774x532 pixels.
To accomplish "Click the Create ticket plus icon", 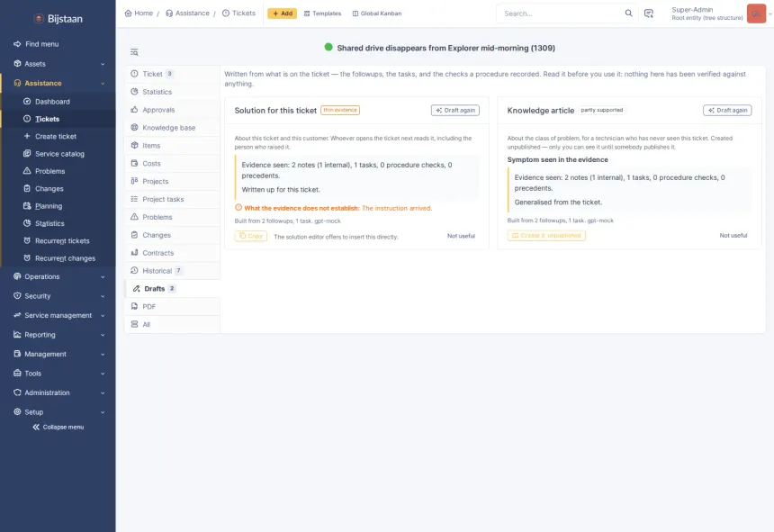I will (x=27, y=136).
